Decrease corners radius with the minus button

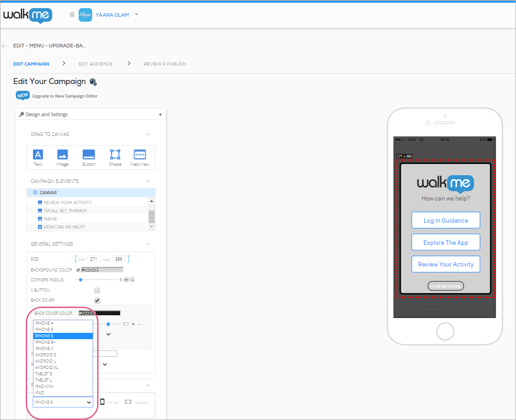click(132, 280)
